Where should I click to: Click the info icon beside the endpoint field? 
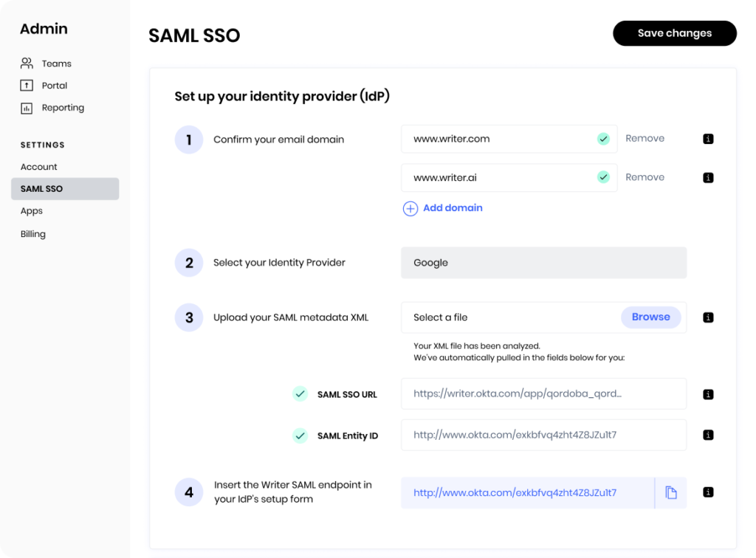point(708,492)
